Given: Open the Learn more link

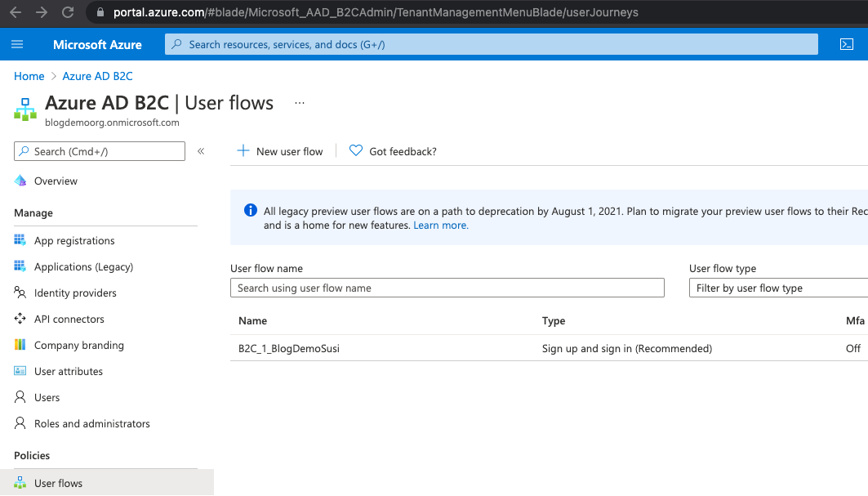Looking at the screenshot, I should 441,226.
